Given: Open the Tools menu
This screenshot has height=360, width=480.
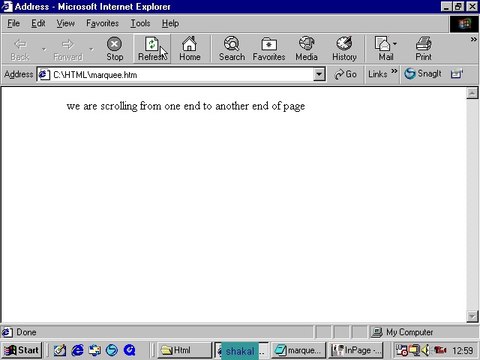Looking at the screenshot, I should tap(140, 23).
